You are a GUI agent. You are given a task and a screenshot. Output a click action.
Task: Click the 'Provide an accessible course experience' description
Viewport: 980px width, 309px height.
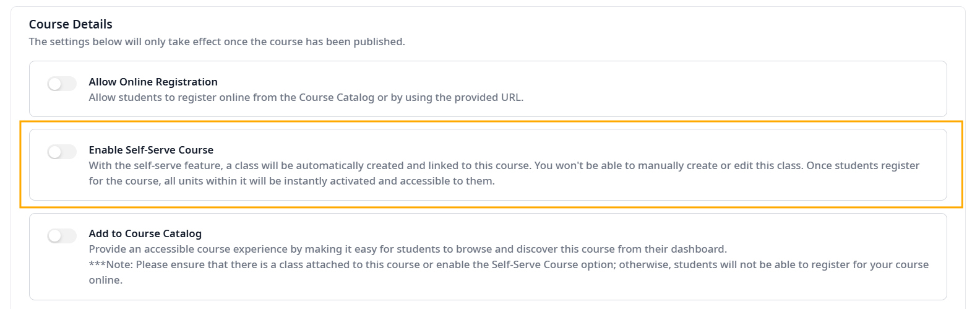click(407, 249)
